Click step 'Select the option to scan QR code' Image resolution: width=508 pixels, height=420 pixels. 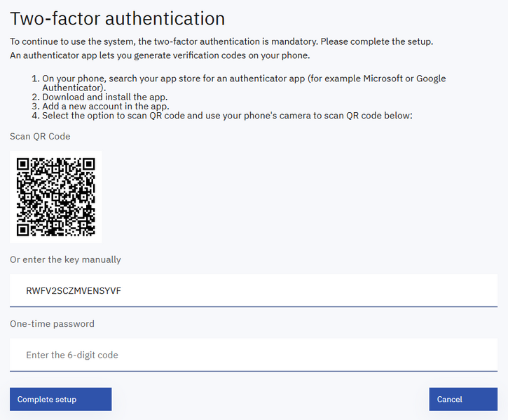(227, 116)
